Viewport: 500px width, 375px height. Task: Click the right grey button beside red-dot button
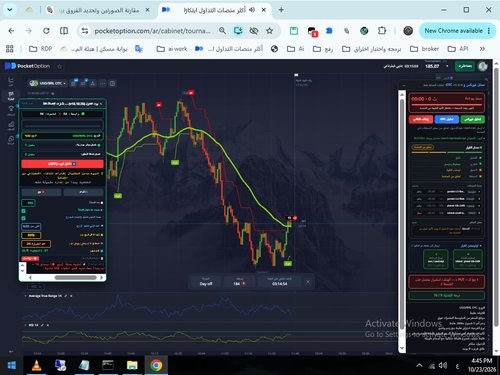(x=83, y=192)
